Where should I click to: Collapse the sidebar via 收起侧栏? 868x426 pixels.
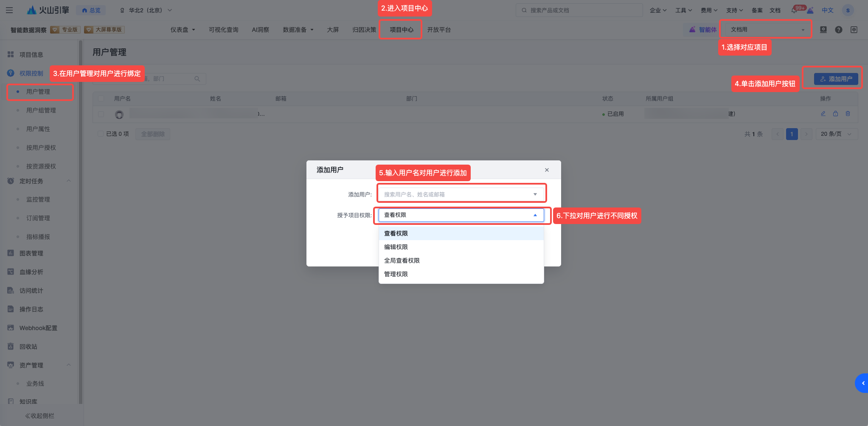(39, 416)
